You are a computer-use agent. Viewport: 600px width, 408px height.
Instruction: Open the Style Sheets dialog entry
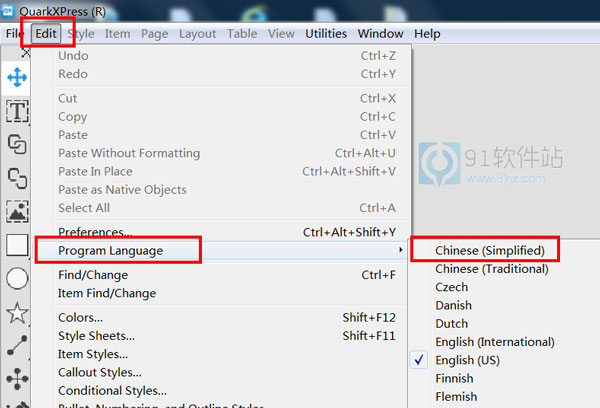pos(96,336)
